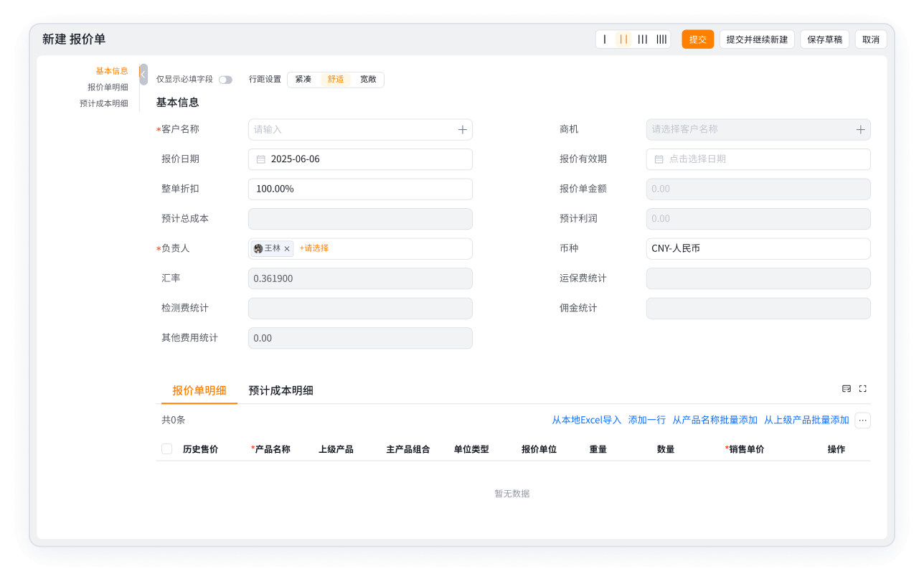The width and height of the screenshot is (924, 582).
Task: Collapse the left navigation sidebar arrow
Action: click(143, 75)
